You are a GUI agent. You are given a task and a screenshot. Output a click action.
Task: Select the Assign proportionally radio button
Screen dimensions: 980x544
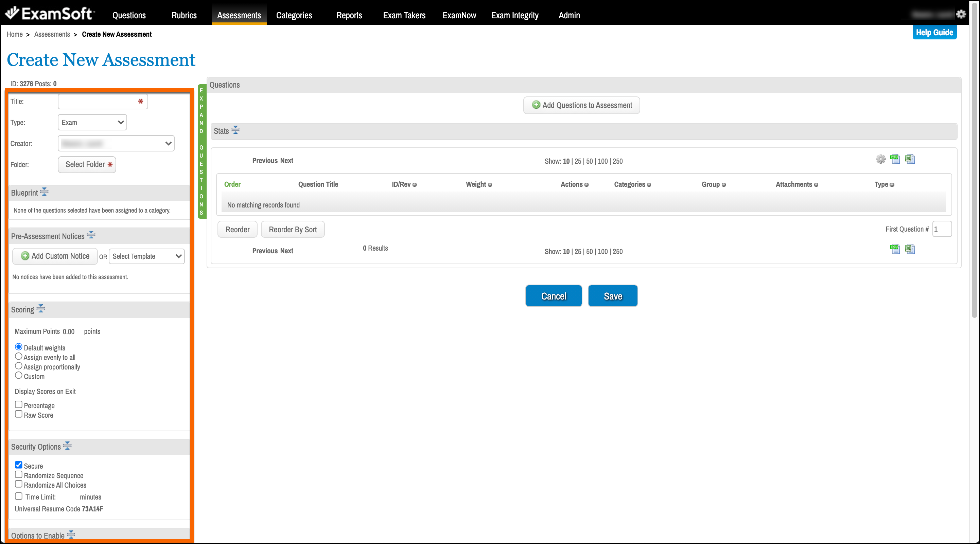click(19, 366)
